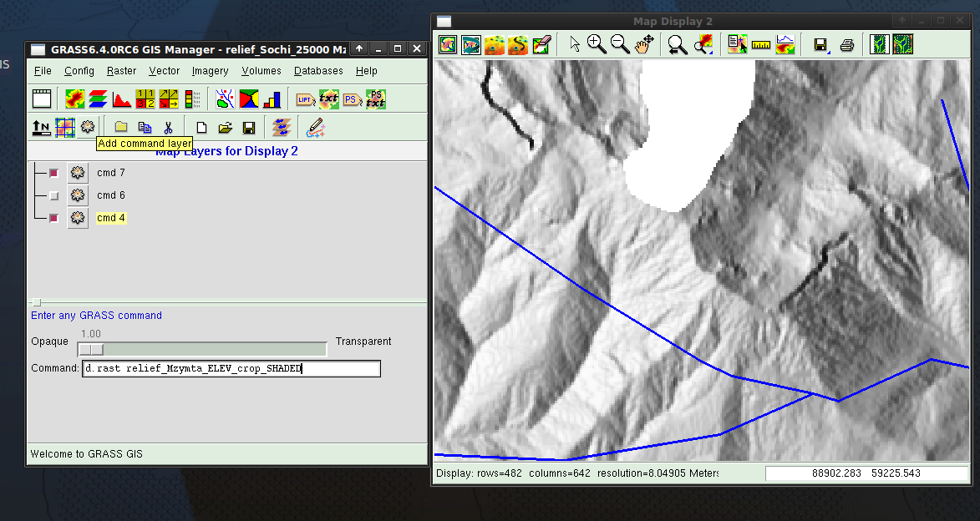Image resolution: width=980 pixels, height=521 pixels.
Task: Toggle the cmd 4 layer checkbox
Action: (x=53, y=219)
